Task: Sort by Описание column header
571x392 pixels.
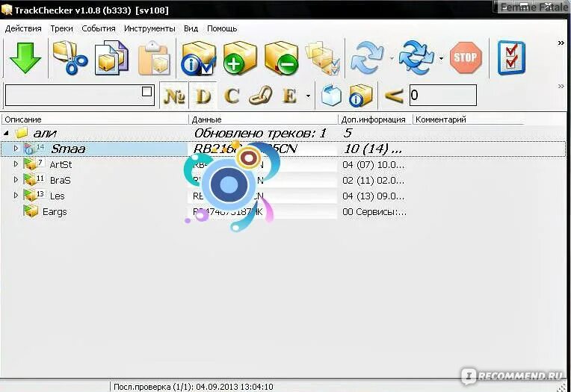Action: pyautogui.click(x=95, y=119)
